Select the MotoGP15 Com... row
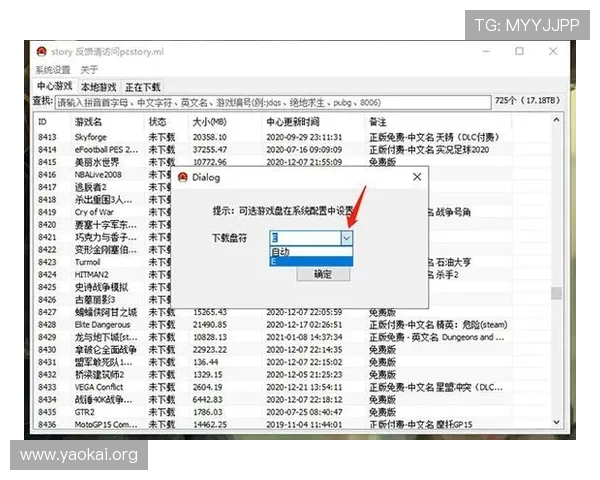This screenshot has height=480, width=600. click(293, 424)
